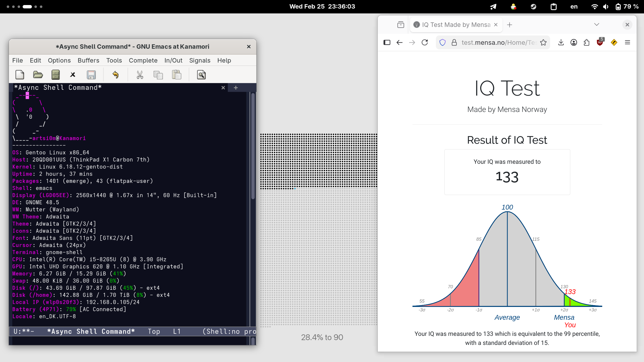
Task: Open a file via the Emacs folder icon
Action: [x=38, y=75]
